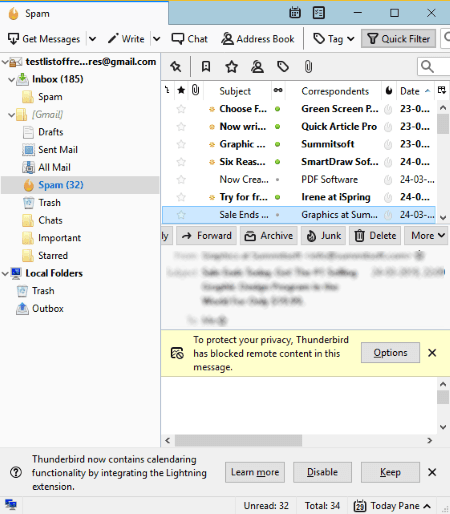The height and width of the screenshot is (514, 450).
Task: Open the Drafts folder
Action: coord(50,132)
